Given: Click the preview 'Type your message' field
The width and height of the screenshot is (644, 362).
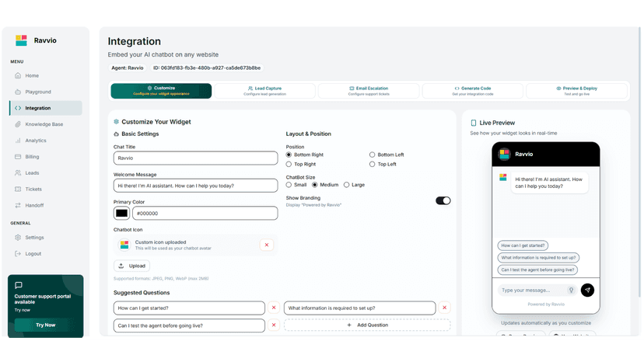Looking at the screenshot, I should coord(533,291).
